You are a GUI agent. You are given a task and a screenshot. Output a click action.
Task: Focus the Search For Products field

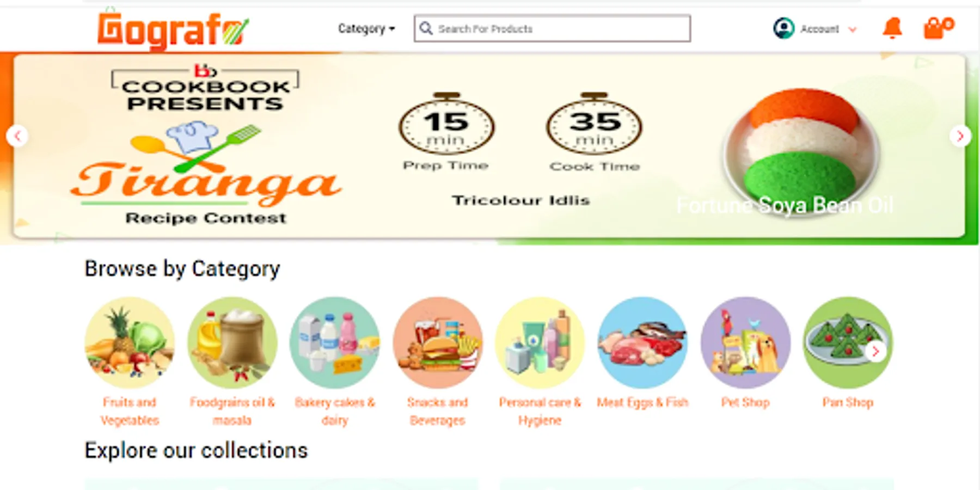click(x=552, y=28)
